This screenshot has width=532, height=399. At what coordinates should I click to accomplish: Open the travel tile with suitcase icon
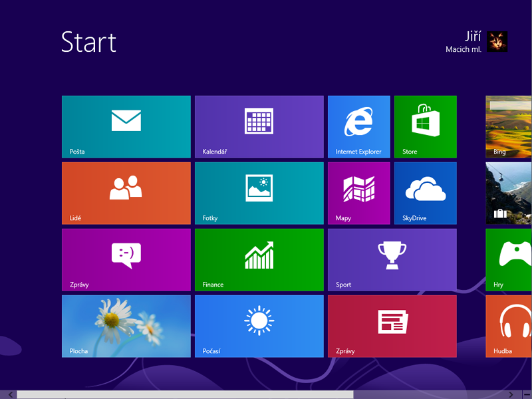(509, 193)
